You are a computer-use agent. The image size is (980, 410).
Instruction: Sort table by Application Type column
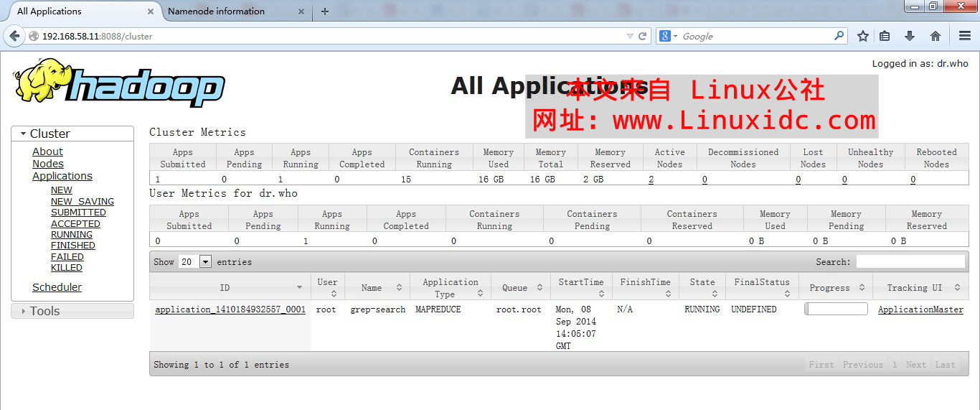coord(450,288)
